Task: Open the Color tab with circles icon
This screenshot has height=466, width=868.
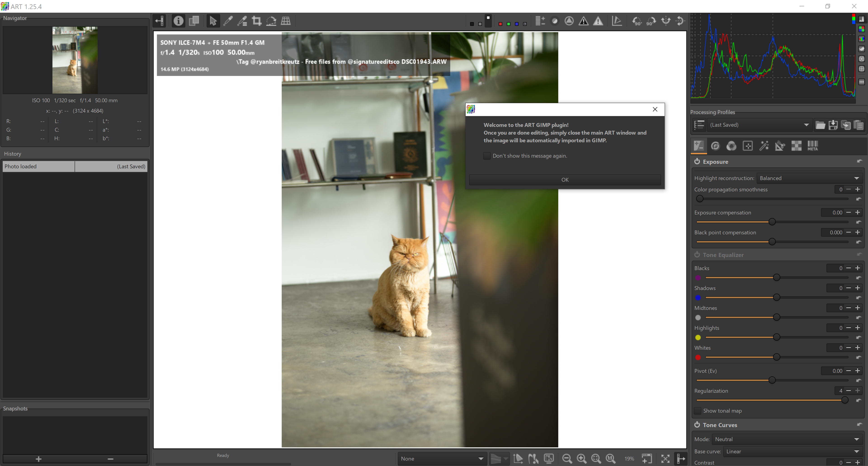Action: 731,146
